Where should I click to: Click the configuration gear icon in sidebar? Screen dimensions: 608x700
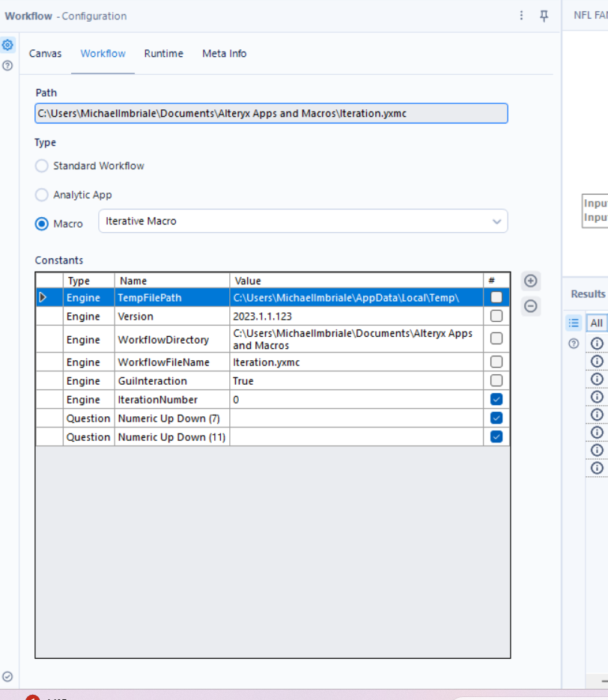tap(7, 46)
